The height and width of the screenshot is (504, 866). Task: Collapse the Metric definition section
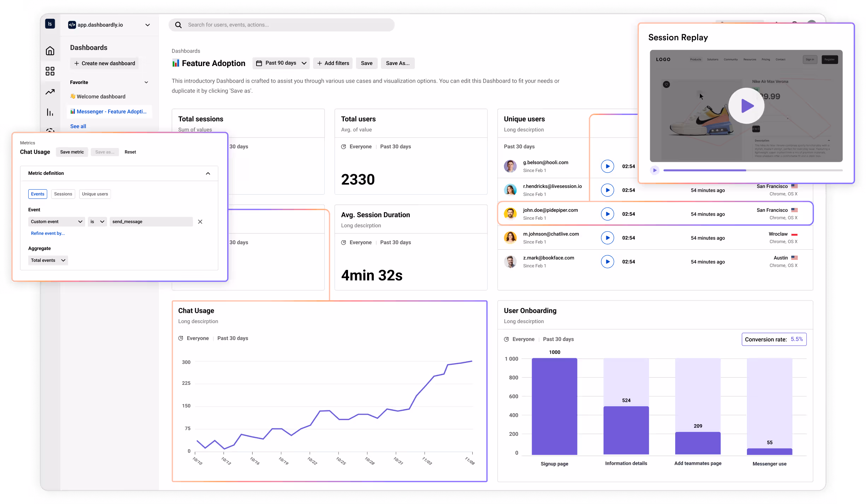pos(208,173)
